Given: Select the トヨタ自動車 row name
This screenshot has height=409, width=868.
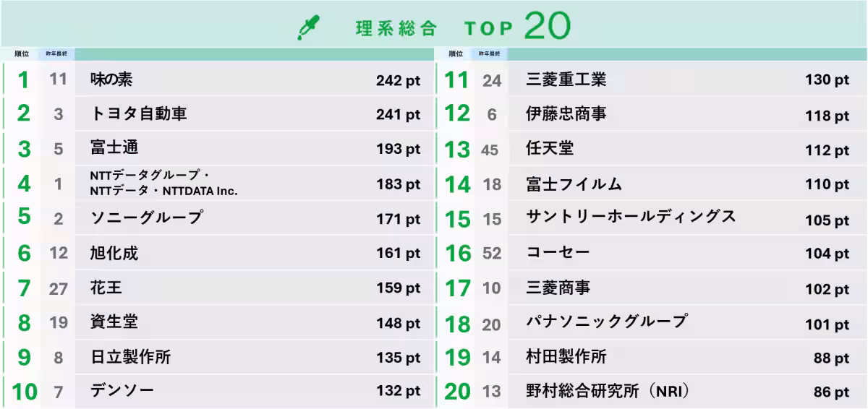Looking at the screenshot, I should tap(139, 114).
